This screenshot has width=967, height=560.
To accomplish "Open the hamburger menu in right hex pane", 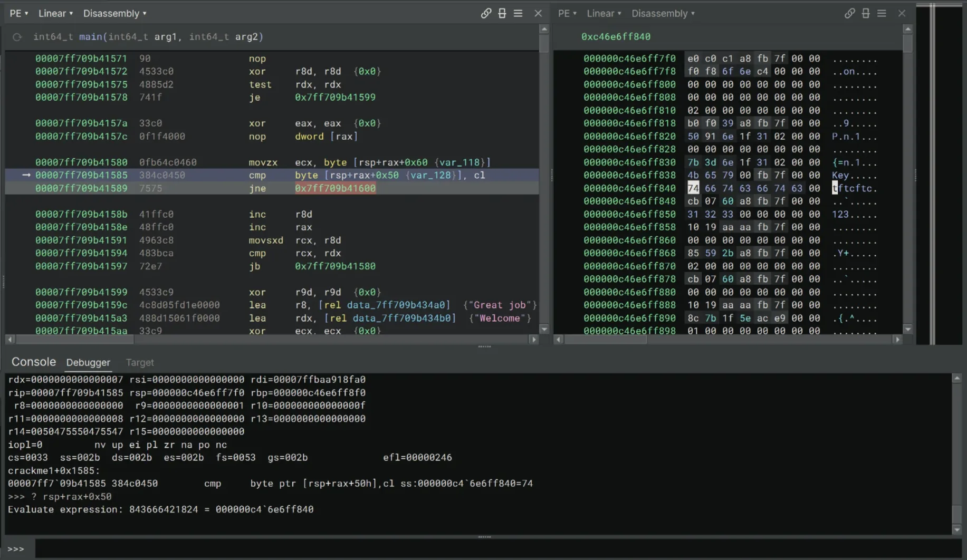I will pos(882,13).
